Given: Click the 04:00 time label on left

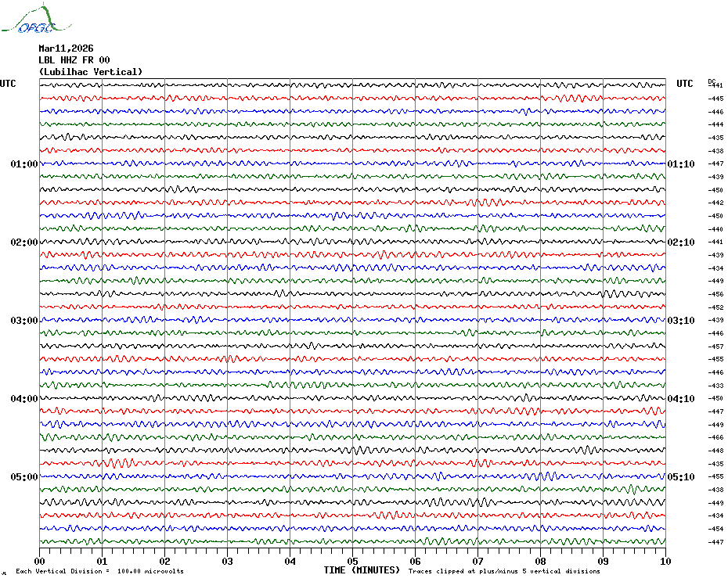Looking at the screenshot, I should coord(24,399).
